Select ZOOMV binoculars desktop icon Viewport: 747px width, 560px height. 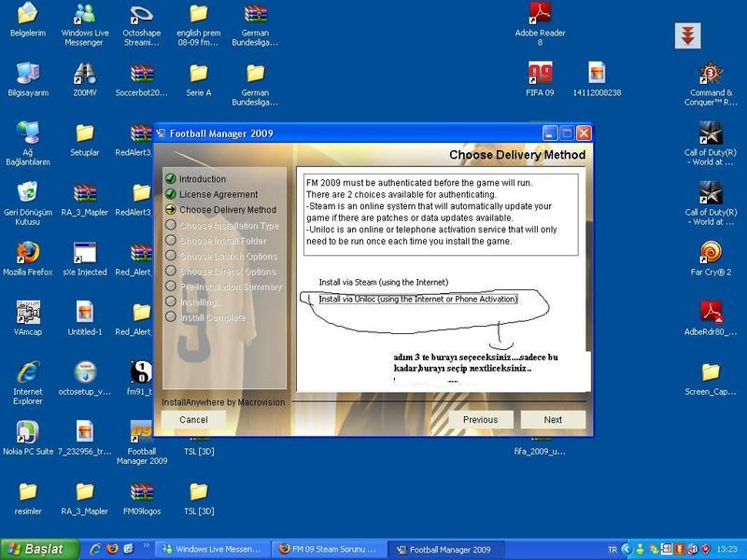[85, 80]
